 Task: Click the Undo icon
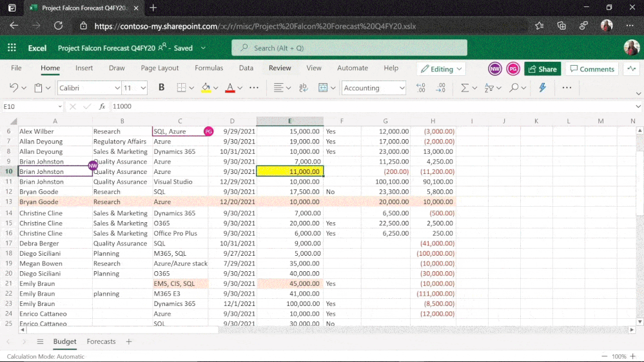pyautogui.click(x=14, y=88)
